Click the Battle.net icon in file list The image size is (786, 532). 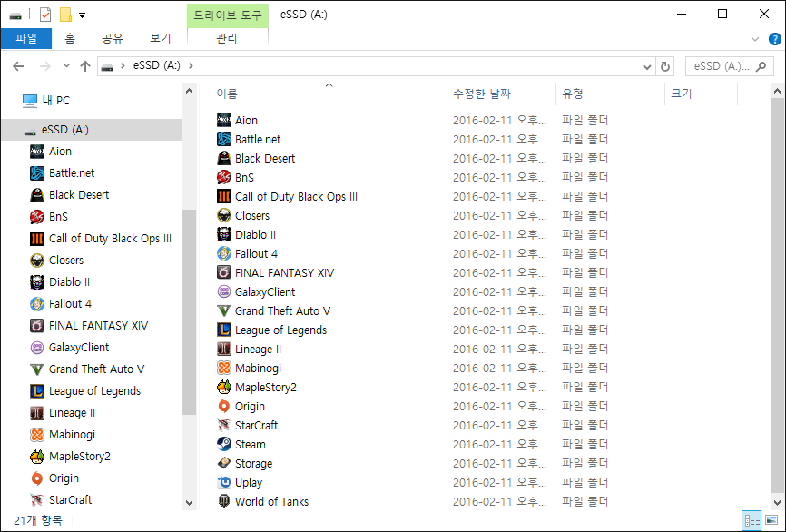tap(224, 139)
